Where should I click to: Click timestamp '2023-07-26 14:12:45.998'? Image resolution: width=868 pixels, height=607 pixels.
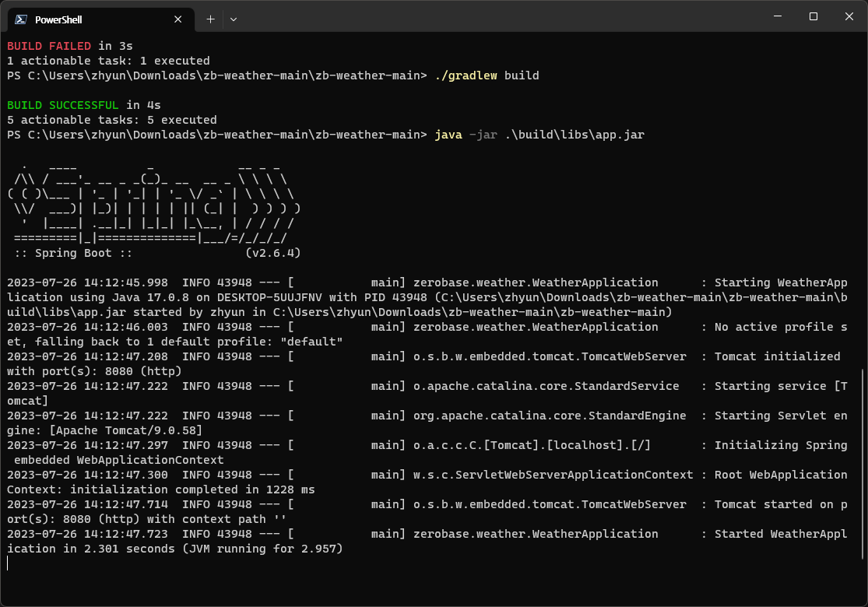tap(87, 282)
